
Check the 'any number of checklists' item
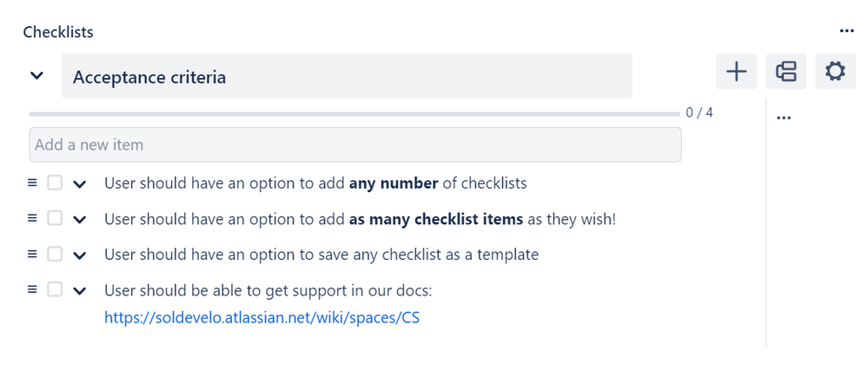[x=54, y=183]
